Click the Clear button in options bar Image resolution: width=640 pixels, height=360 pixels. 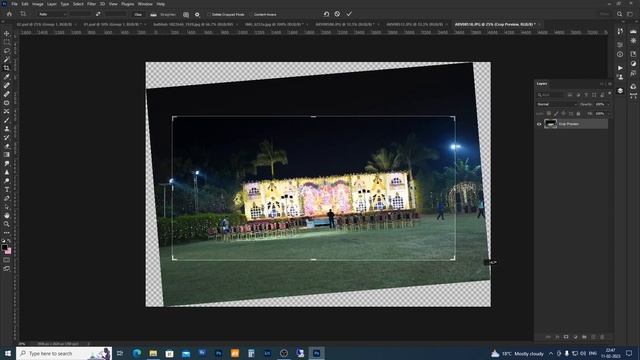[138, 14]
